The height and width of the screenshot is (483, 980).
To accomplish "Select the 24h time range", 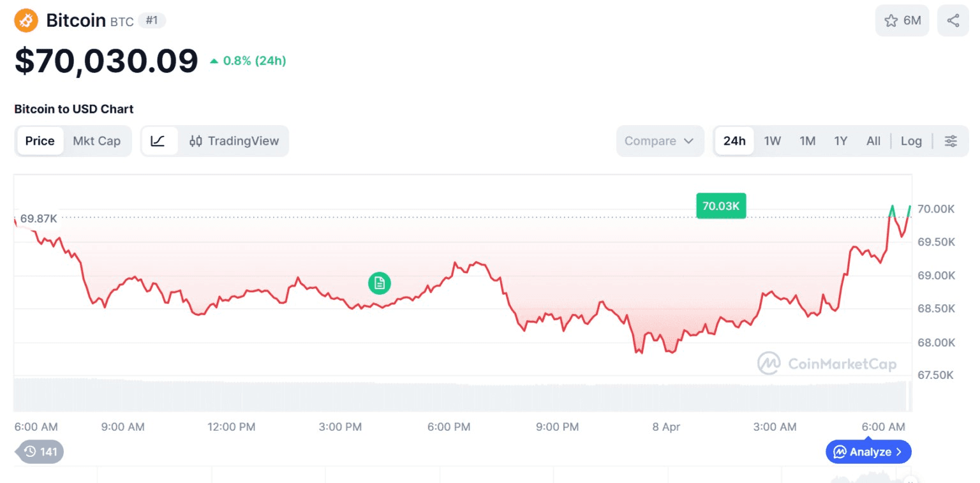I will coord(734,141).
